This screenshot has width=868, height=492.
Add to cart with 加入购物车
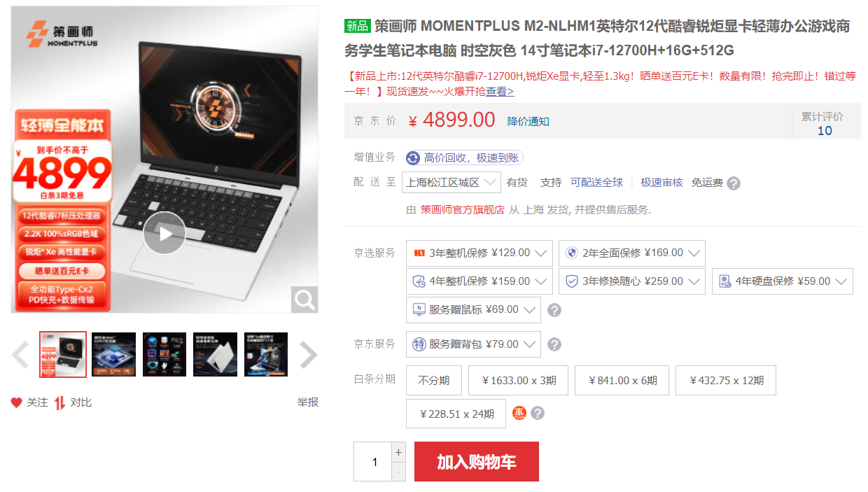coord(477,462)
